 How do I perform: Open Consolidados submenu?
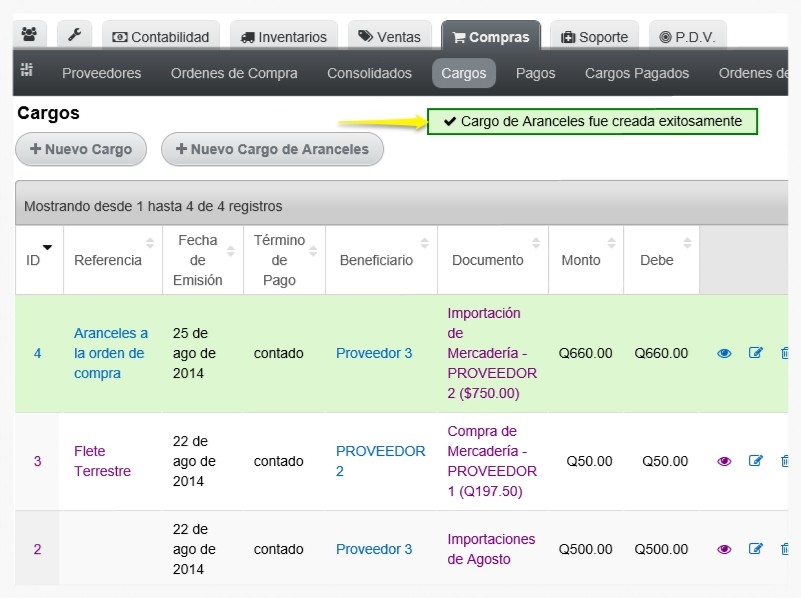tap(369, 73)
